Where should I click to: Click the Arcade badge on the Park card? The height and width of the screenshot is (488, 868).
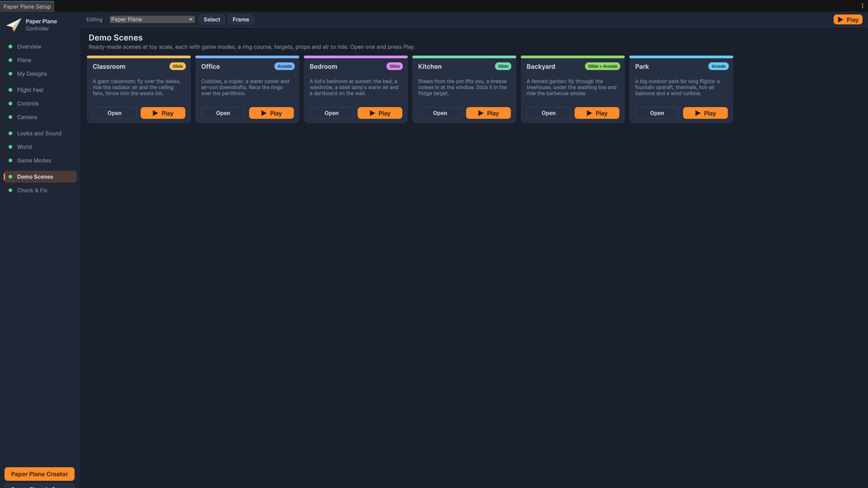[718, 67]
